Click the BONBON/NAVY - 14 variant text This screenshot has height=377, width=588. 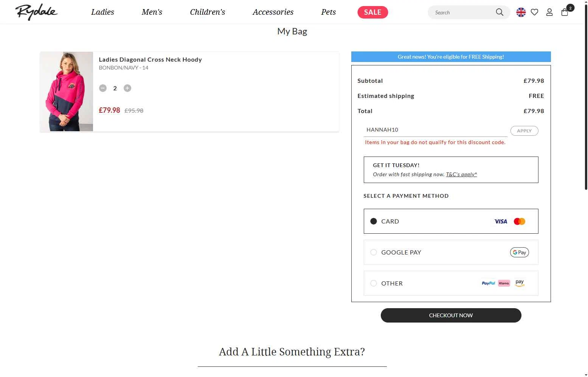124,68
